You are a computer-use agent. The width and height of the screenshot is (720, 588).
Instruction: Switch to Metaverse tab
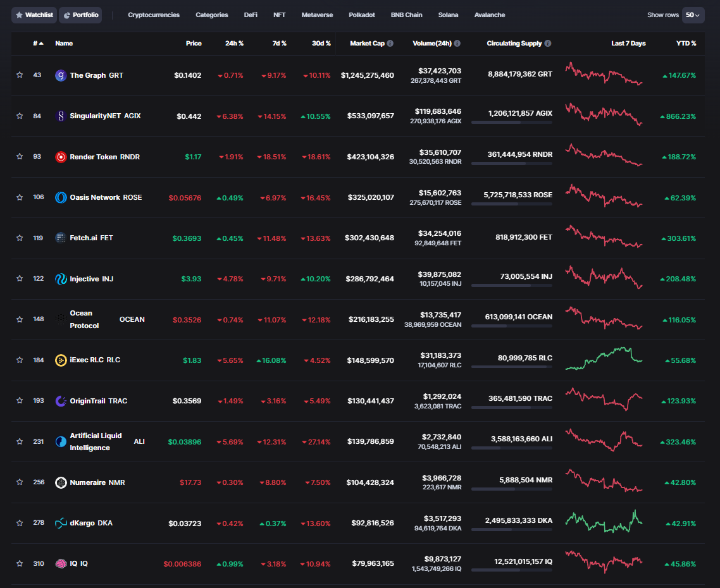point(318,15)
